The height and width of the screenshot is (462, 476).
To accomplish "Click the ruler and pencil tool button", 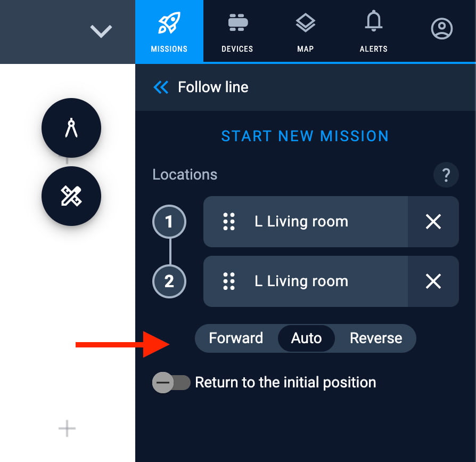I will coord(71,196).
